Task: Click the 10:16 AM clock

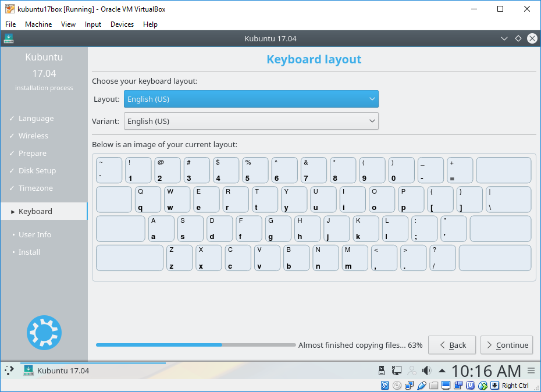Action: (486, 371)
